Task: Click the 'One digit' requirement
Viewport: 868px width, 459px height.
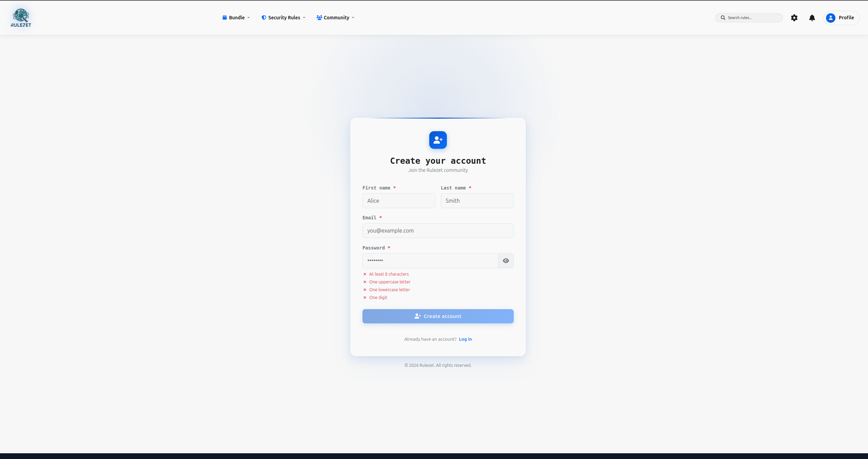Action: [378, 298]
